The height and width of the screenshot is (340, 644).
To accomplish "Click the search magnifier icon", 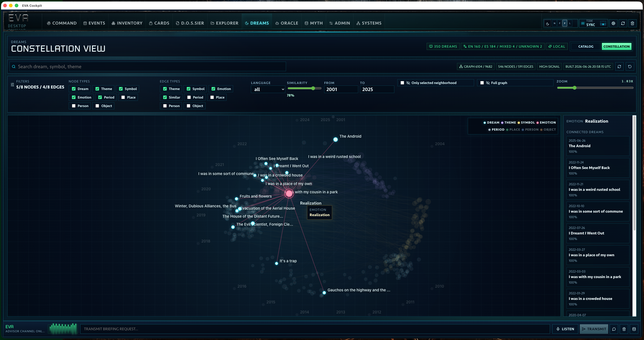I will 14,67.
